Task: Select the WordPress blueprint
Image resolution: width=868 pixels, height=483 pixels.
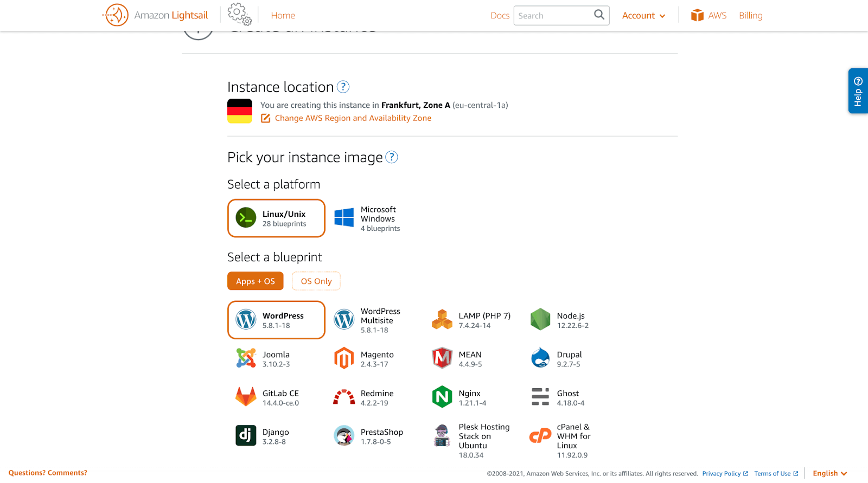Action: 276,320
